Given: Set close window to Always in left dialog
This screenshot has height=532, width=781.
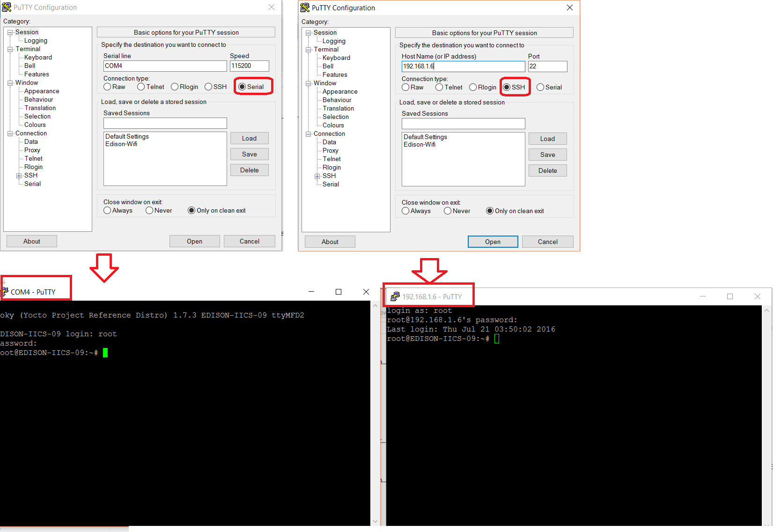Looking at the screenshot, I should (x=107, y=210).
